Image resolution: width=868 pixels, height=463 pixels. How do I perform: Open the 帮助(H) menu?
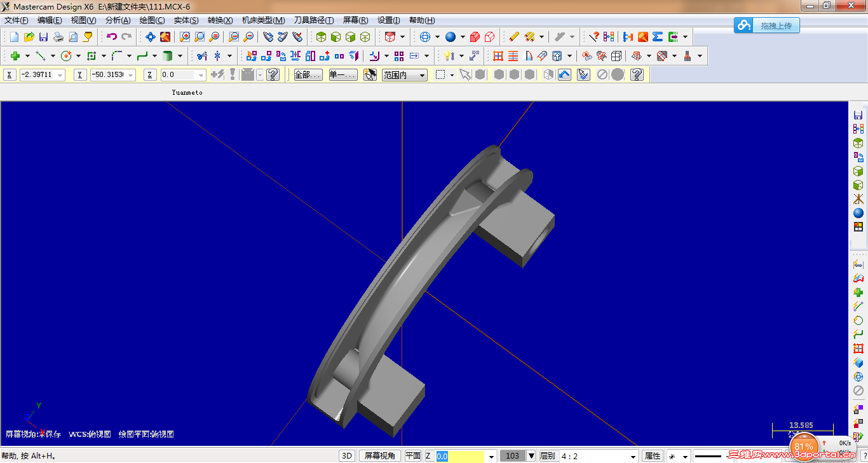422,20
